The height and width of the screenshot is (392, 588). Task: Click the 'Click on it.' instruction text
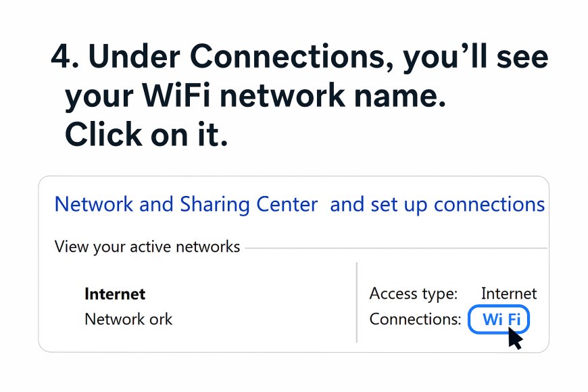click(146, 134)
